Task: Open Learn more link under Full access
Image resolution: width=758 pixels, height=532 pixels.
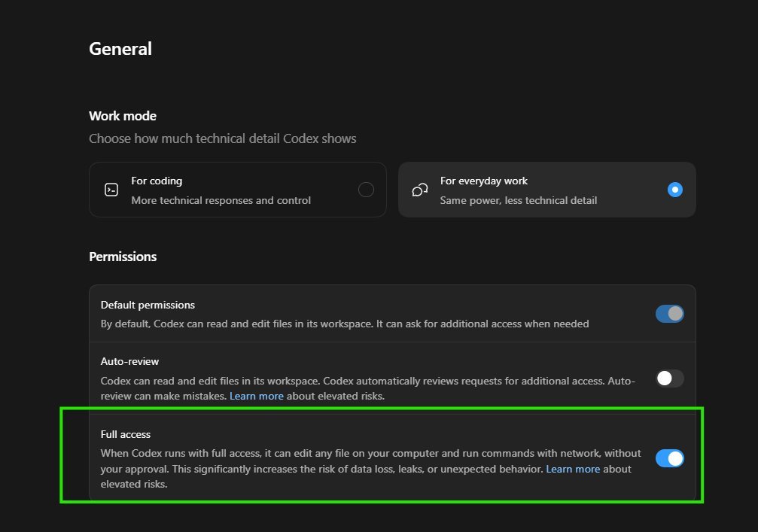Action: pyautogui.click(x=573, y=469)
